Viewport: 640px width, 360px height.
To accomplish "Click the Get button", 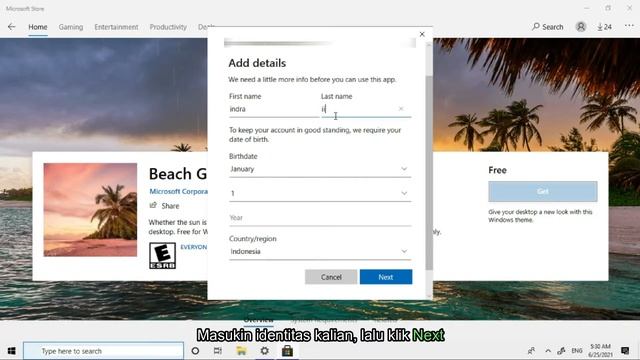I will click(542, 191).
